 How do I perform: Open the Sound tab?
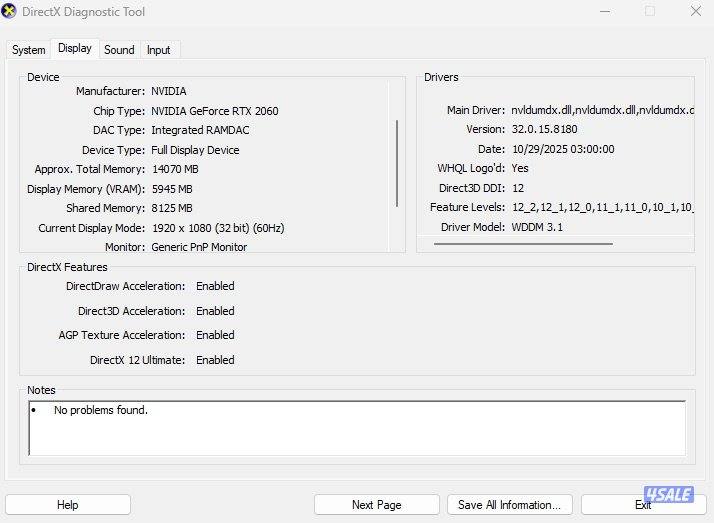119,50
